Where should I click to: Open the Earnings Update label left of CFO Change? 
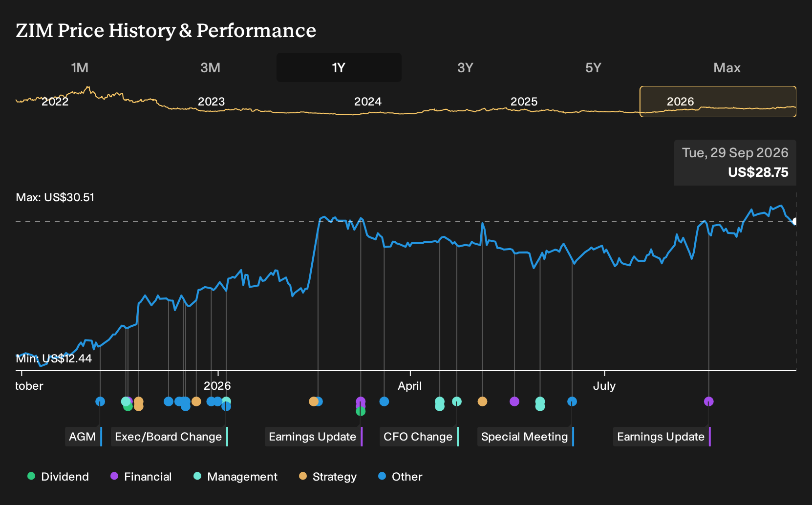314,437
